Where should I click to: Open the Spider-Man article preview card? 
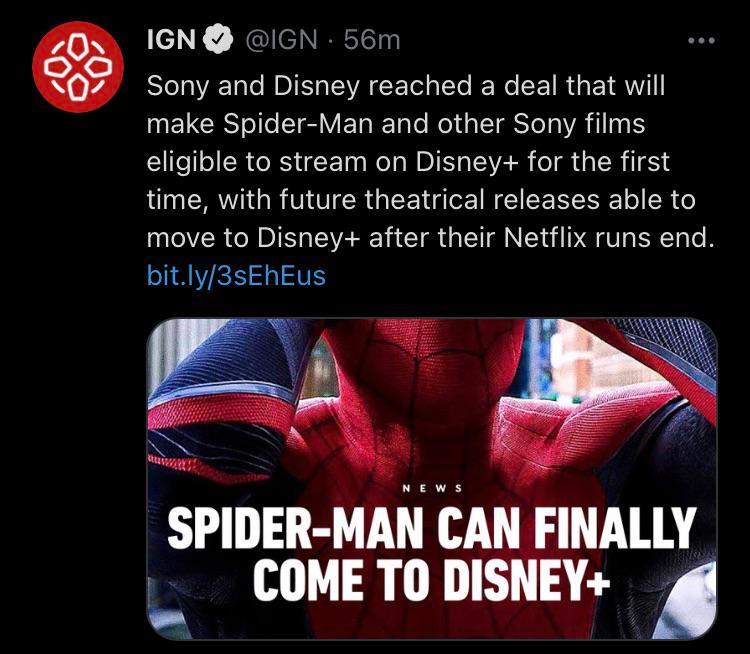431,478
